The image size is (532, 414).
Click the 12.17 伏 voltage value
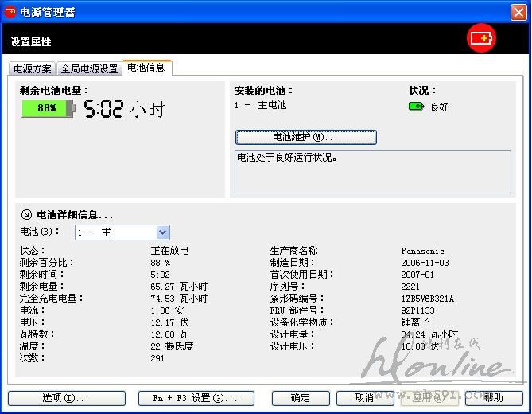coord(169,322)
